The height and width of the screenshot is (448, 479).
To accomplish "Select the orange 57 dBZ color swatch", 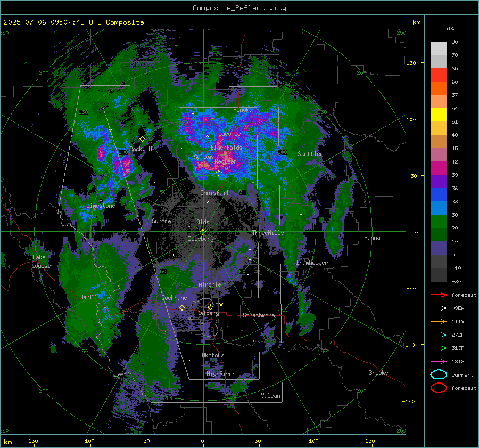I will pos(439,88).
